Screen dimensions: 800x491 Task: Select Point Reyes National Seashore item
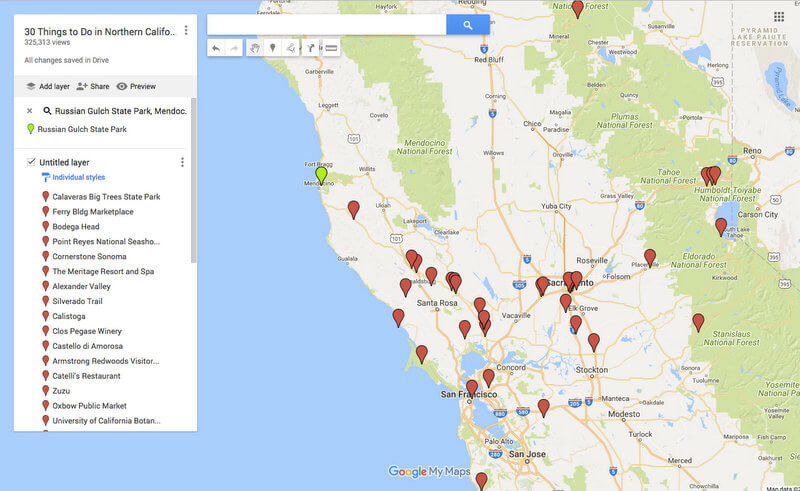pos(106,241)
